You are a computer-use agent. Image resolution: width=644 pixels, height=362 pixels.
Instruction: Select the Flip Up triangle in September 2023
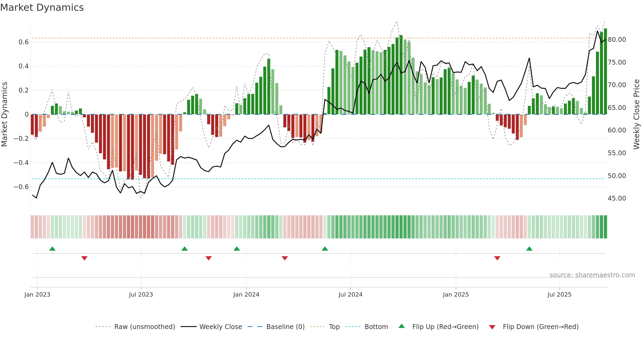point(185,249)
